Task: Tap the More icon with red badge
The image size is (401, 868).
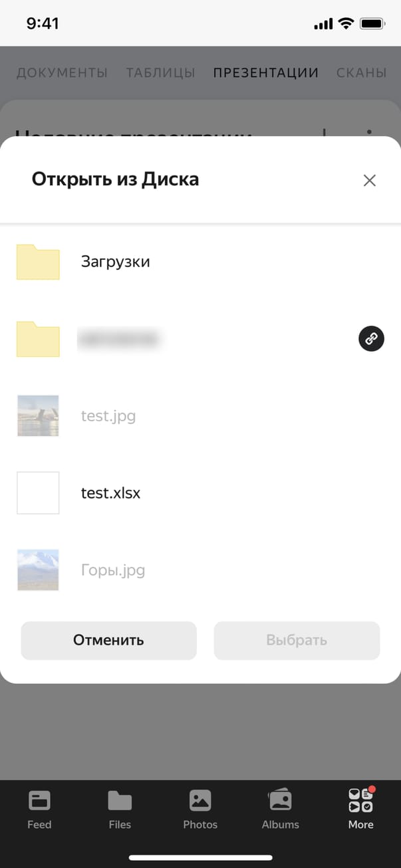Action: 361,800
